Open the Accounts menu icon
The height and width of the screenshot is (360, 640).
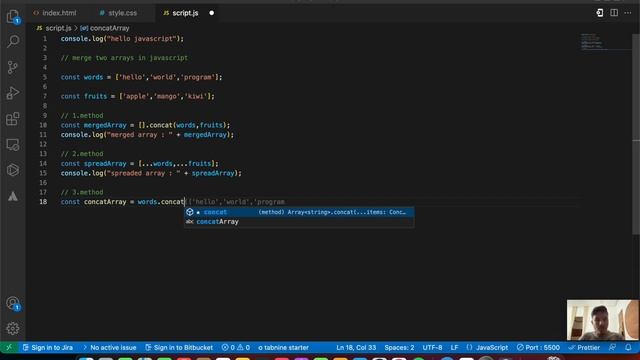[13, 303]
